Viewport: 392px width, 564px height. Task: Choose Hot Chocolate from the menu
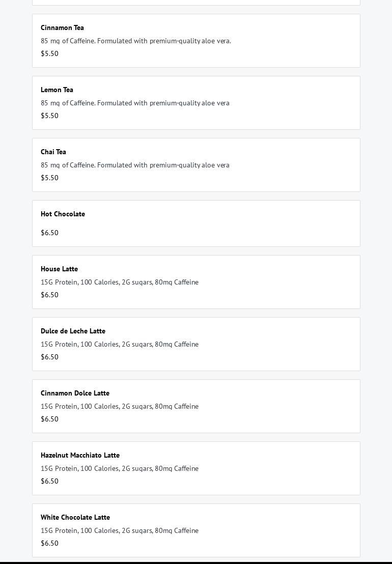point(63,214)
